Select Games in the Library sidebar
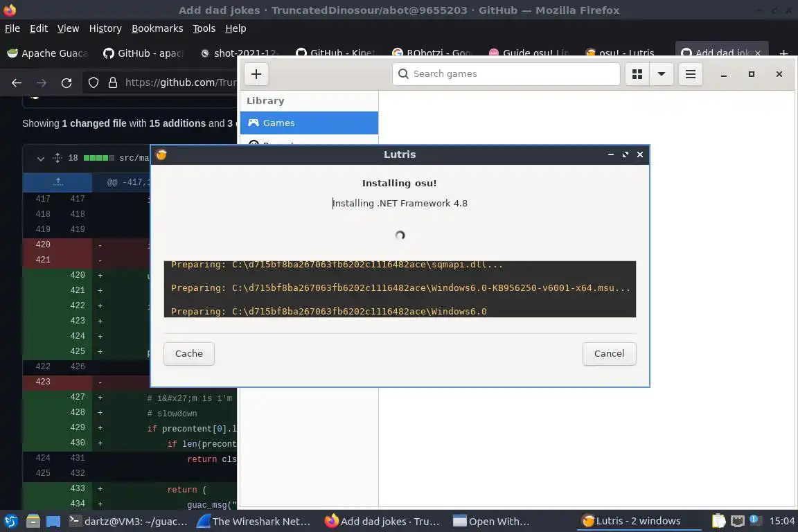 click(x=309, y=123)
